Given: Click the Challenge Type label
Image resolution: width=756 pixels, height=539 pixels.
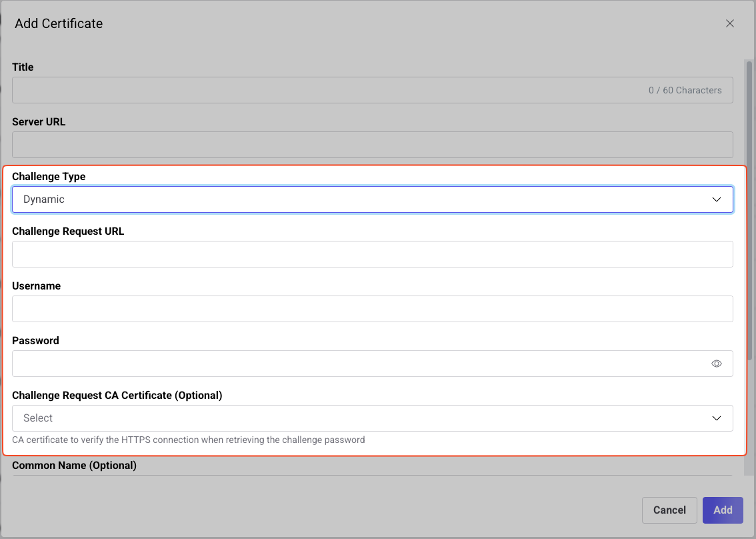Looking at the screenshot, I should click(49, 177).
